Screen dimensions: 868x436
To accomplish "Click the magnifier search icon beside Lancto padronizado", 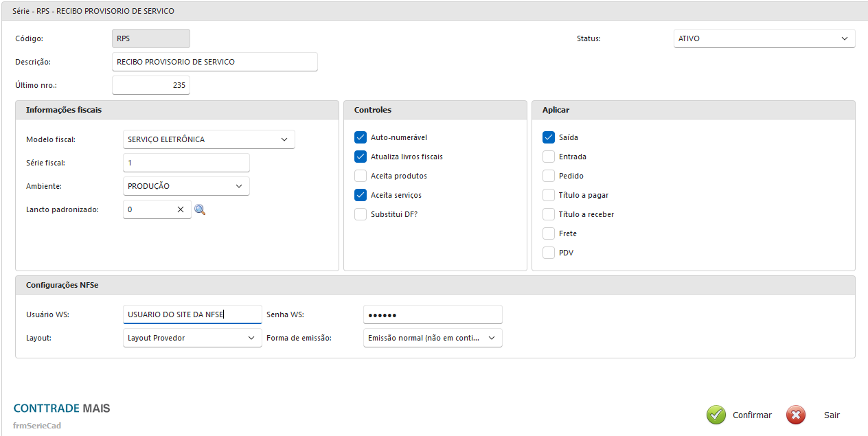I will click(x=200, y=209).
